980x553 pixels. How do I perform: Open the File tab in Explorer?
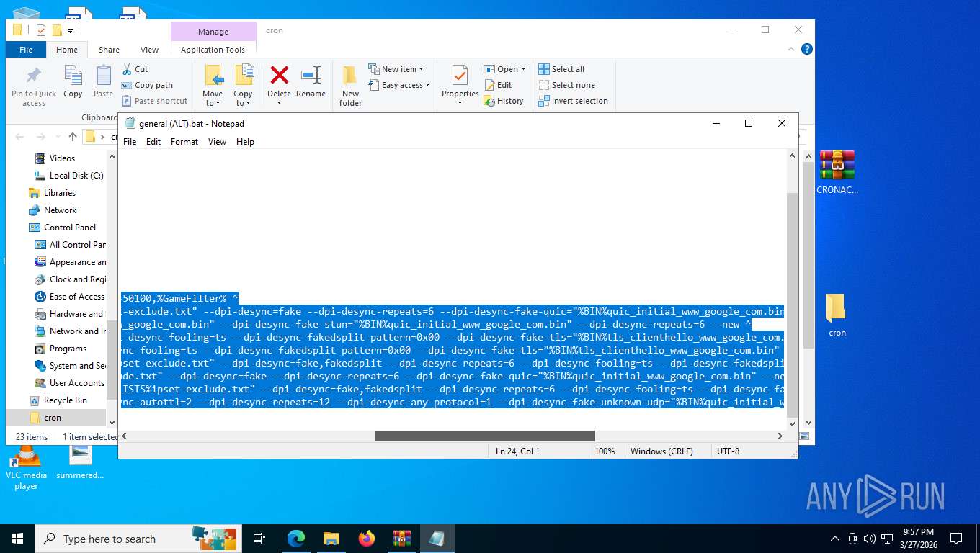(26, 50)
